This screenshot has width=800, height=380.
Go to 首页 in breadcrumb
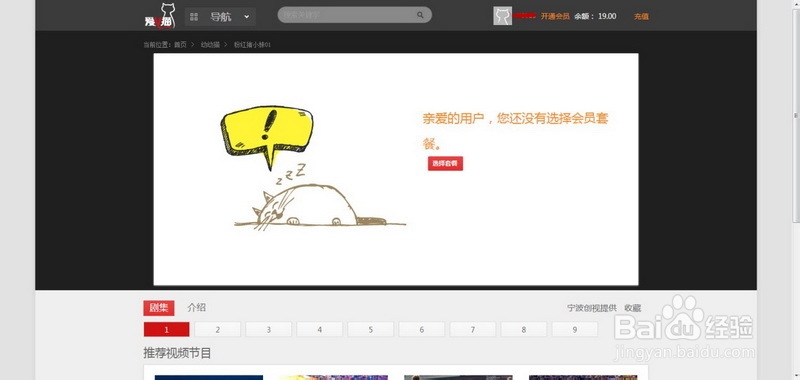tap(180, 45)
